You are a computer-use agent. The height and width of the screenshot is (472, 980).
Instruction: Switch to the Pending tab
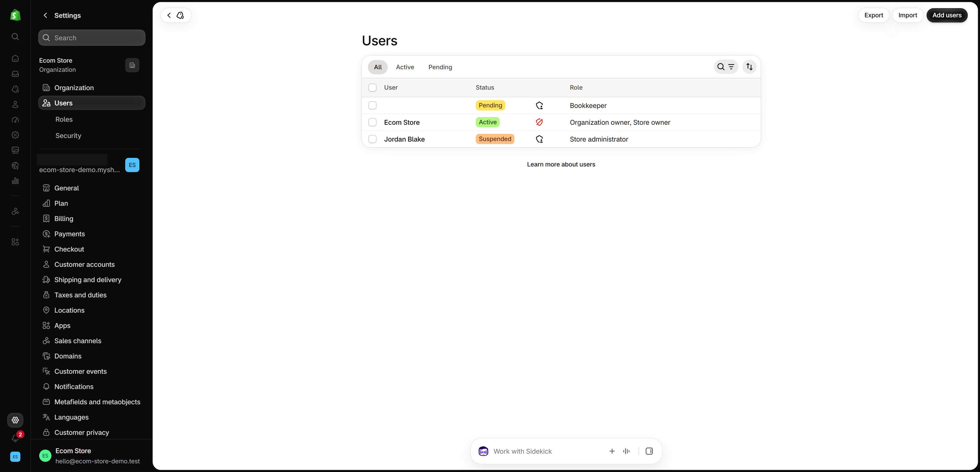[x=440, y=67]
